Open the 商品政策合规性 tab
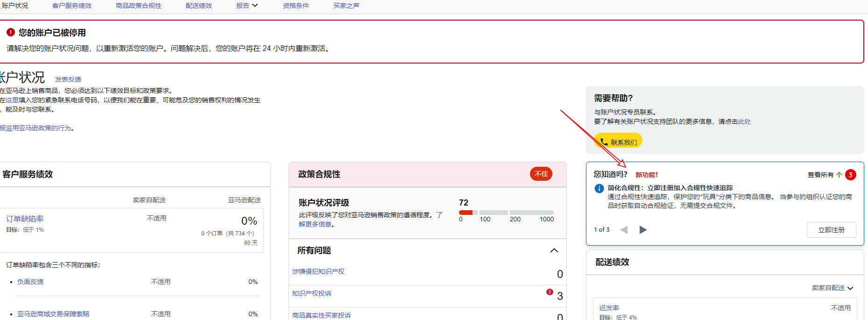The width and height of the screenshot is (868, 320). pos(139,6)
